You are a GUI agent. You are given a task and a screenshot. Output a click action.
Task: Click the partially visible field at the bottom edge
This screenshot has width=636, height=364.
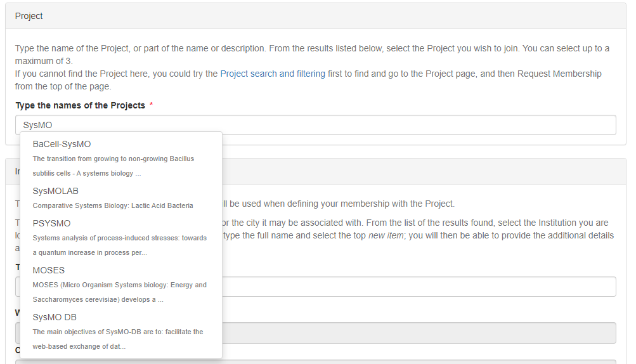coord(419,361)
